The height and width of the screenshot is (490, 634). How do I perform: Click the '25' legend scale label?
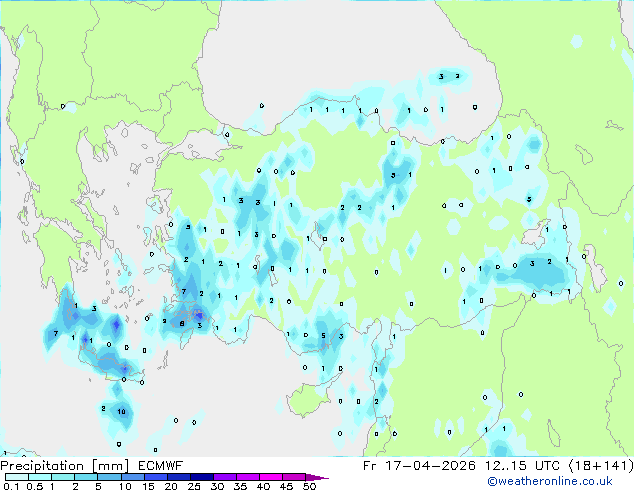(x=194, y=486)
